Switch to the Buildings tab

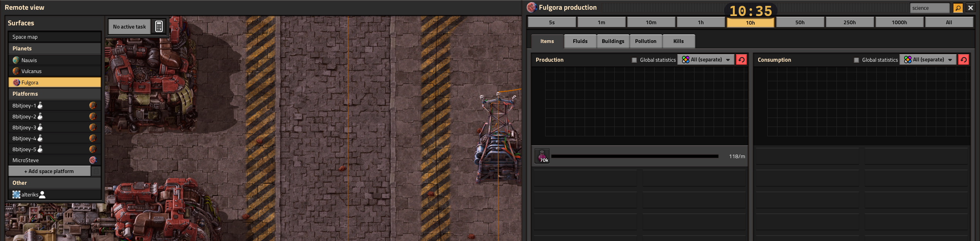point(613,41)
